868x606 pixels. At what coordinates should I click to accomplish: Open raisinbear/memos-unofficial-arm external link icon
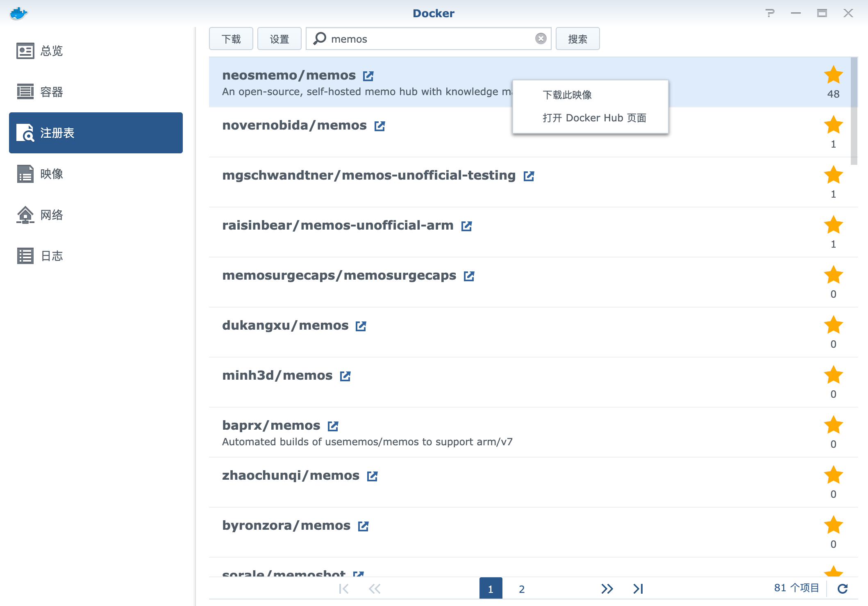[466, 226]
